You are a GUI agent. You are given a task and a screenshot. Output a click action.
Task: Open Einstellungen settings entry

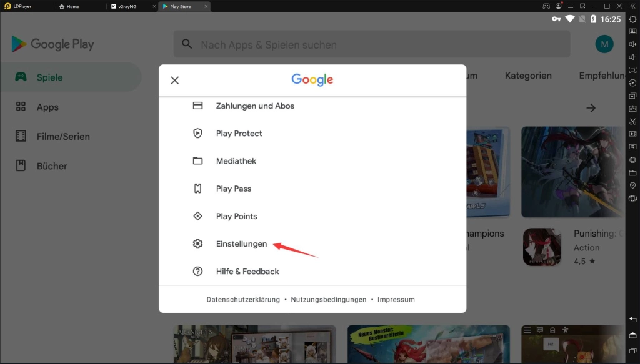[312, 243]
